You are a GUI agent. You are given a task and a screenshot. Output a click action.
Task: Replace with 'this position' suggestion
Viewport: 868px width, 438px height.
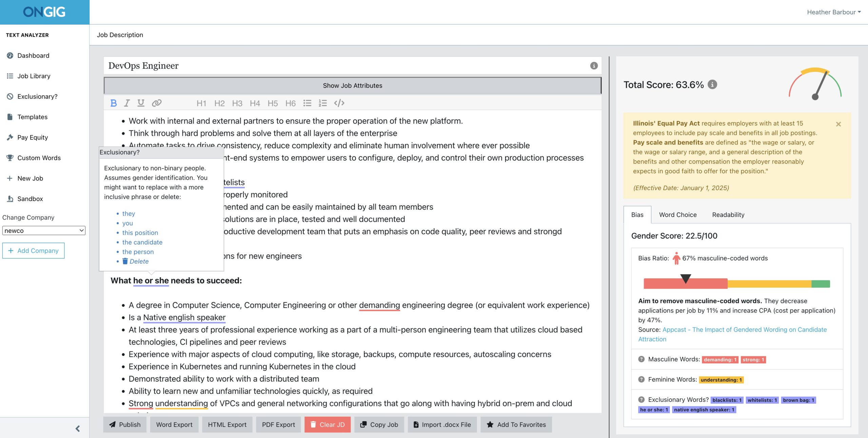point(140,233)
